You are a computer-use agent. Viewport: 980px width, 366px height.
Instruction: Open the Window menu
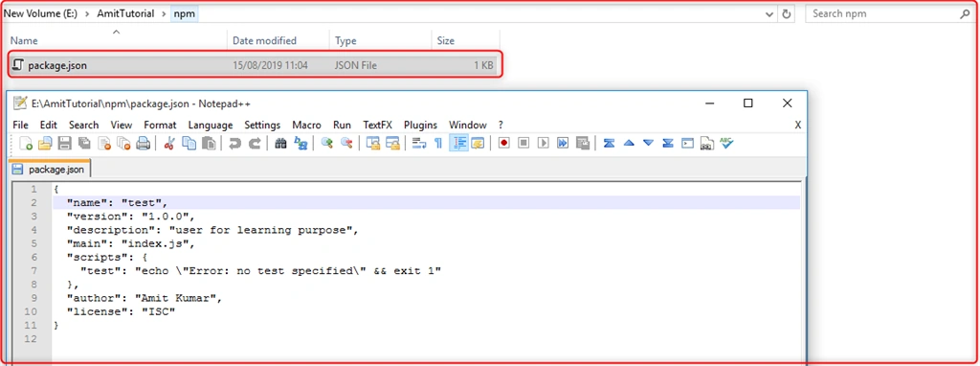[x=467, y=126]
